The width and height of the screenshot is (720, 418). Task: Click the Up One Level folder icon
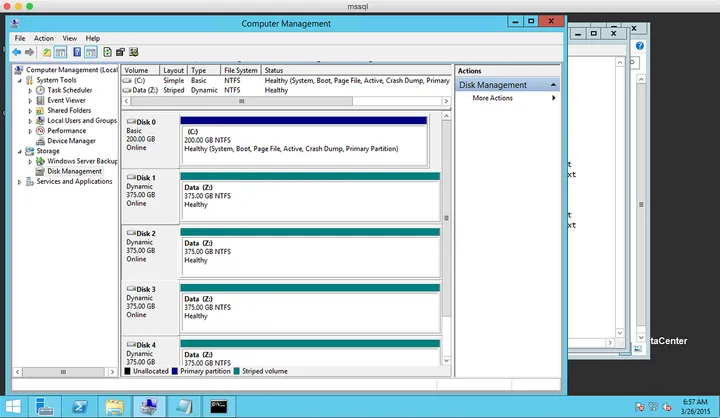(47, 52)
